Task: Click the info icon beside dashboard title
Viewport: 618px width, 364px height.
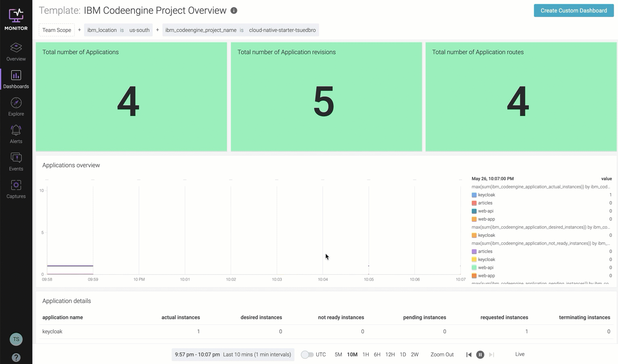Action: (234, 11)
